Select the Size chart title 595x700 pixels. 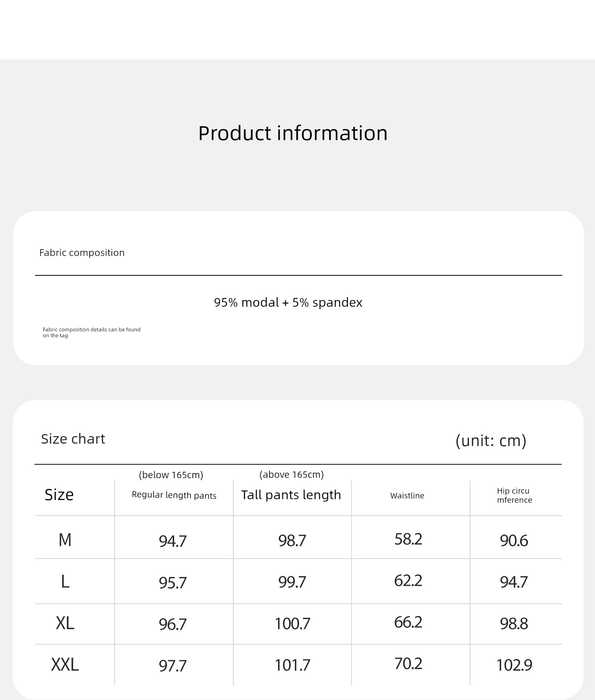[73, 439]
